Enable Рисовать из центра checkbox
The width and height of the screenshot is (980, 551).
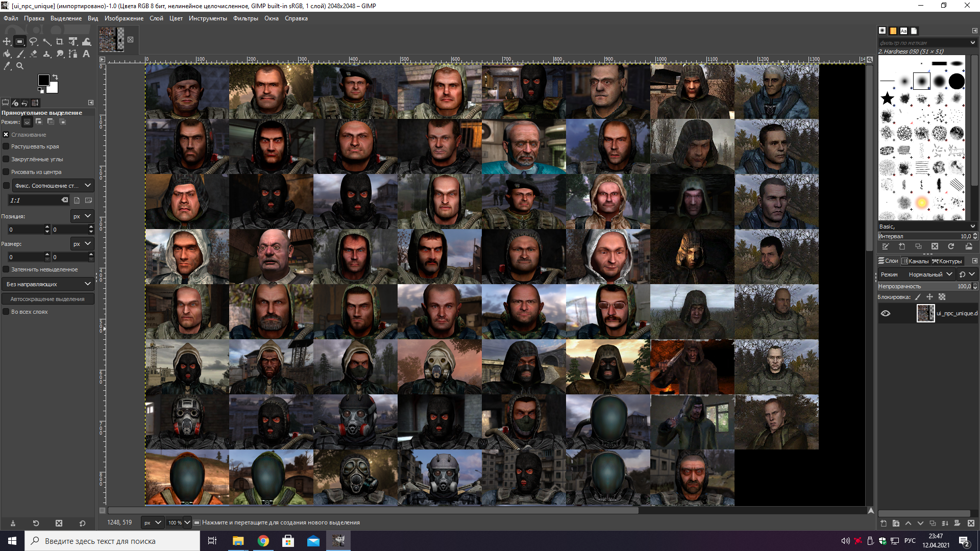point(6,172)
